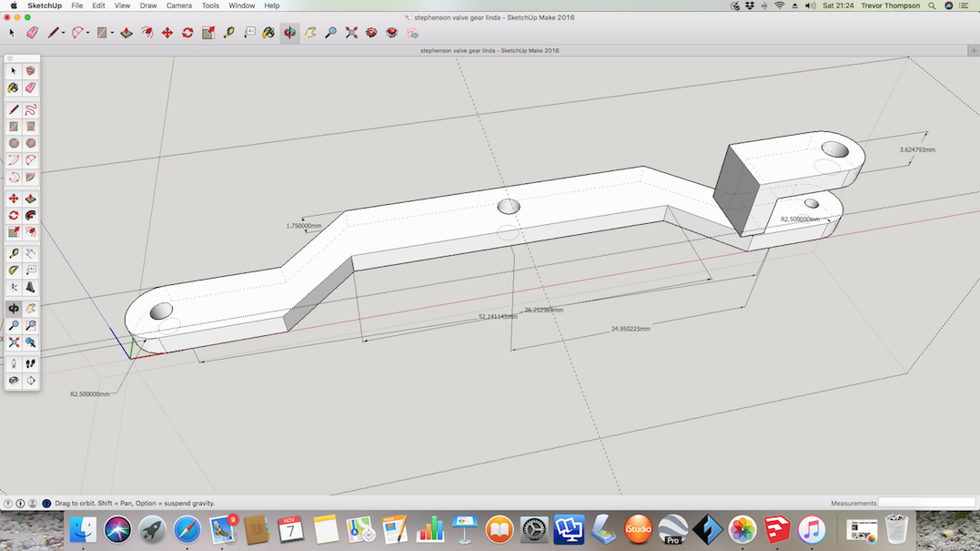Activate Push/Pull in the top toolbar

tap(126, 33)
